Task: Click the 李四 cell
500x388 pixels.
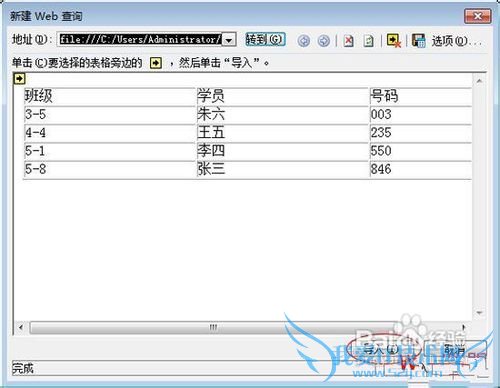Action: click(282, 151)
